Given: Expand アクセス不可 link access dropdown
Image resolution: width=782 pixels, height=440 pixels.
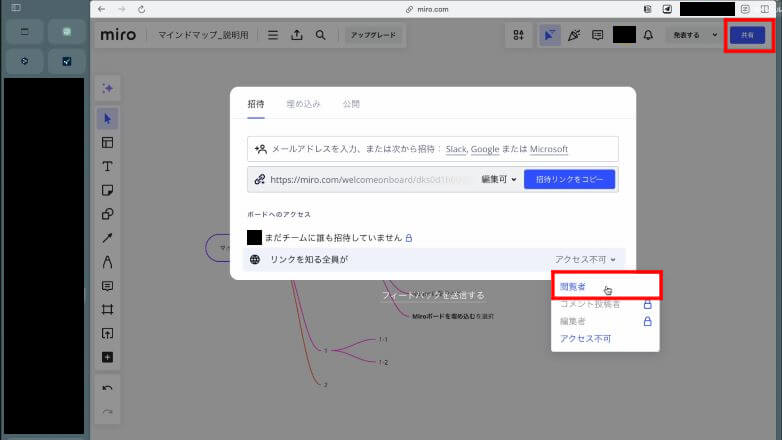Looking at the screenshot, I should (585, 259).
